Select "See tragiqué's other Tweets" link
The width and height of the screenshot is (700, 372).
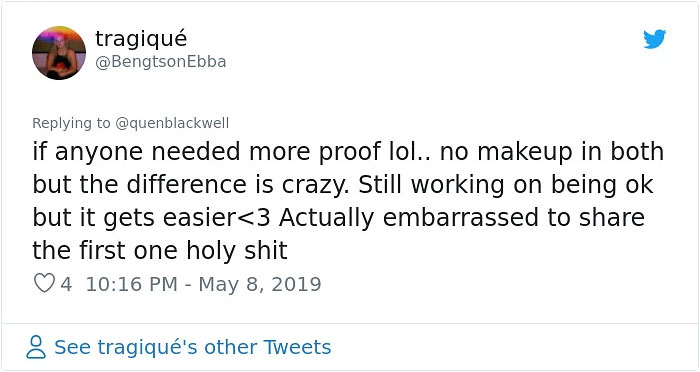[192, 347]
